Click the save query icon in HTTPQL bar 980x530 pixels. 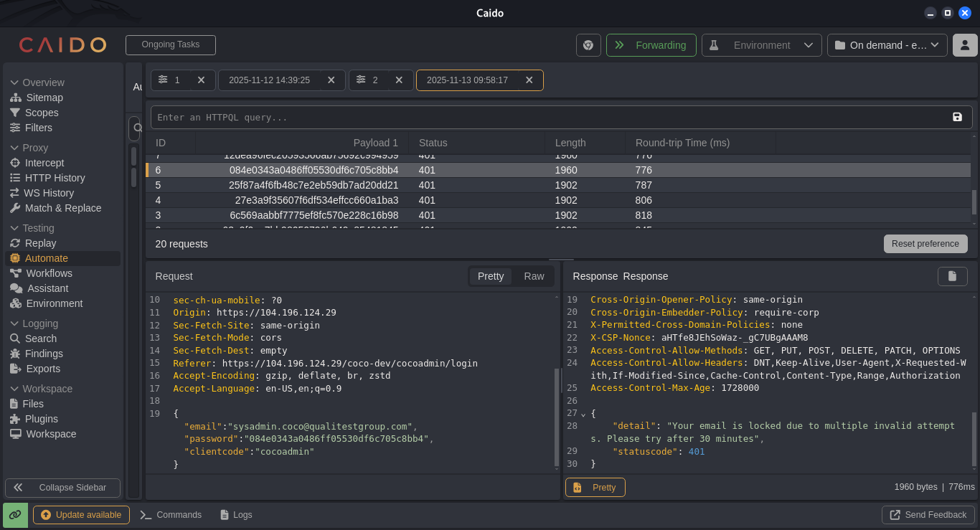pyautogui.click(x=957, y=117)
